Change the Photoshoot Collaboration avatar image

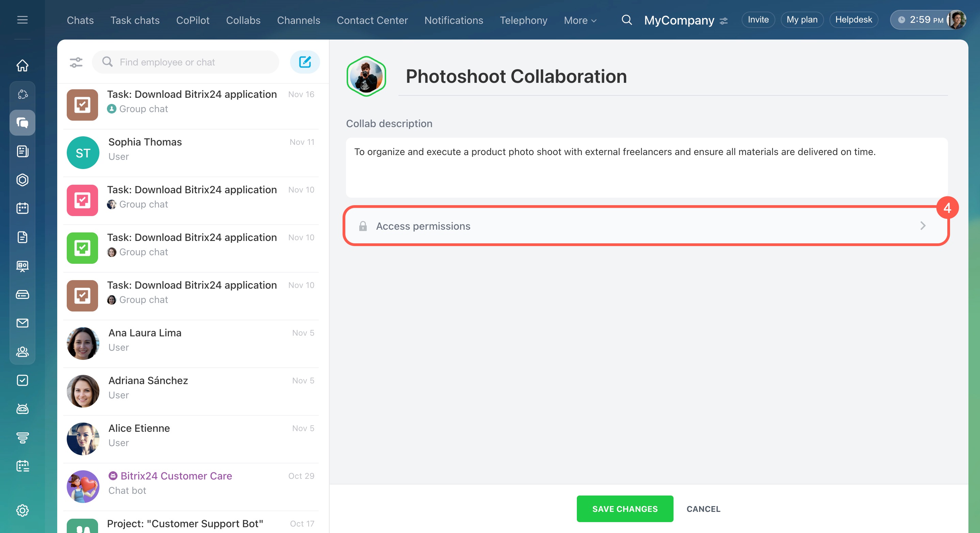click(x=366, y=76)
